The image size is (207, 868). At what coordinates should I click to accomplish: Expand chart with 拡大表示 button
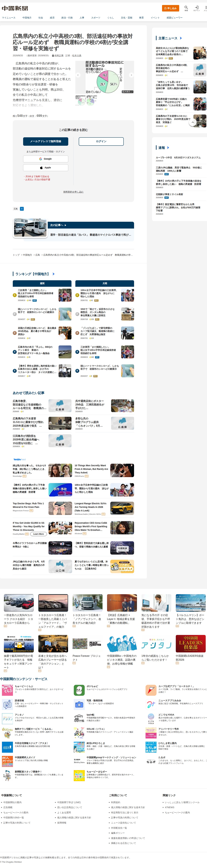(127, 92)
